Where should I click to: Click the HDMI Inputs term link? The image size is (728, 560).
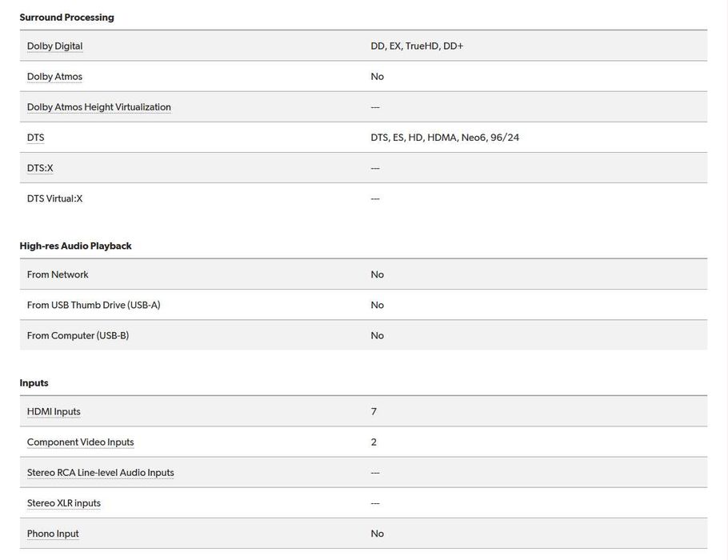54,412
